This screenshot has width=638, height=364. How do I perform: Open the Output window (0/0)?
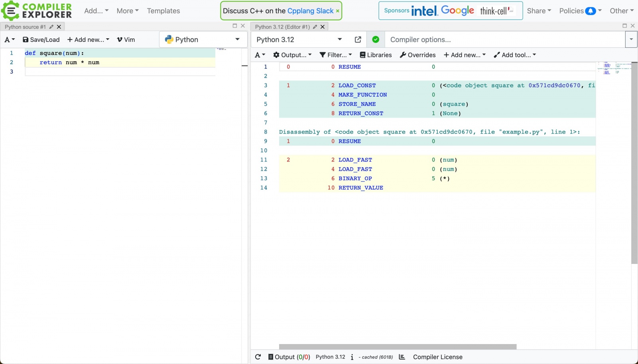tap(289, 357)
